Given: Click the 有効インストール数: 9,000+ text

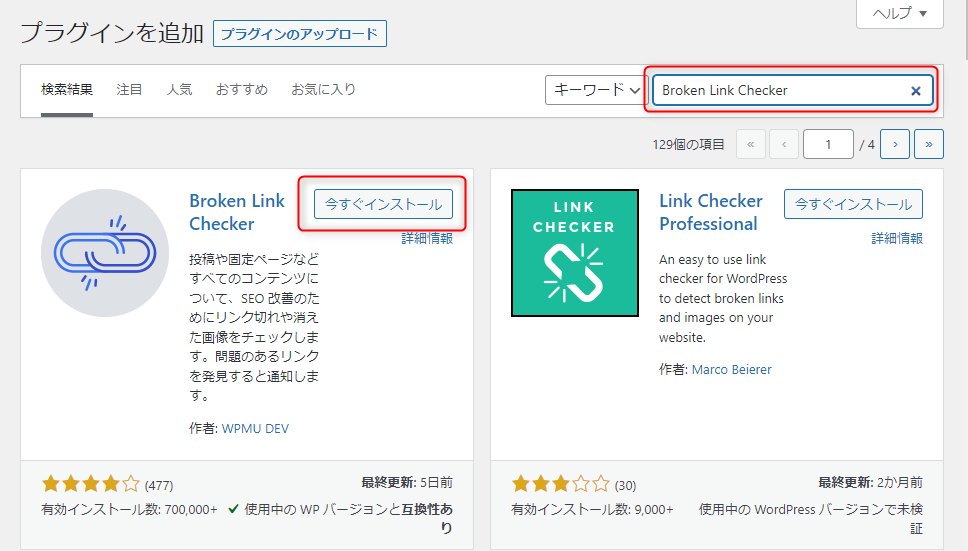Looking at the screenshot, I should coord(592,510).
